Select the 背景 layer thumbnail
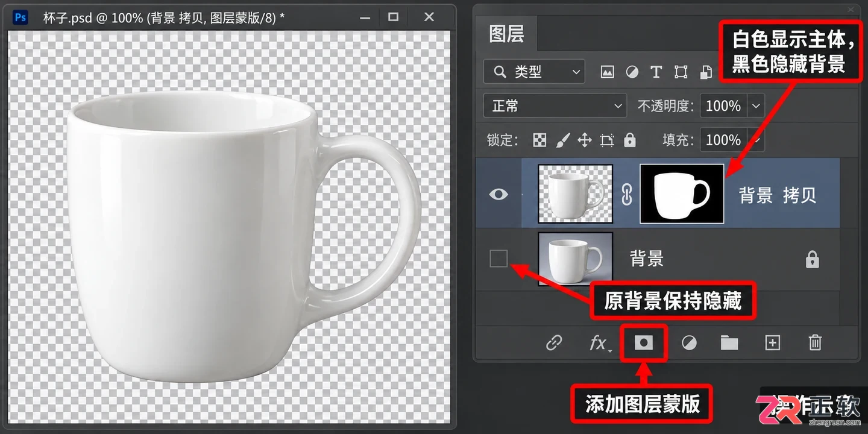 pyautogui.click(x=575, y=259)
